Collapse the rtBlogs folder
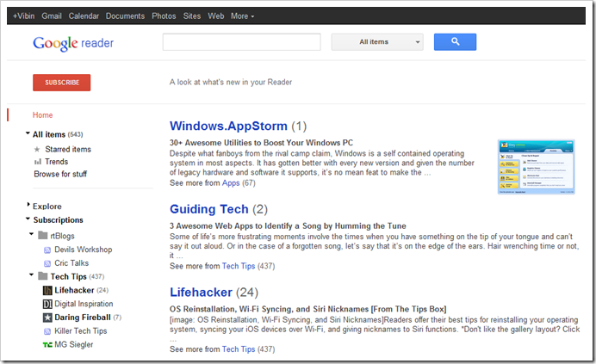This screenshot has width=596, height=364. (x=32, y=234)
